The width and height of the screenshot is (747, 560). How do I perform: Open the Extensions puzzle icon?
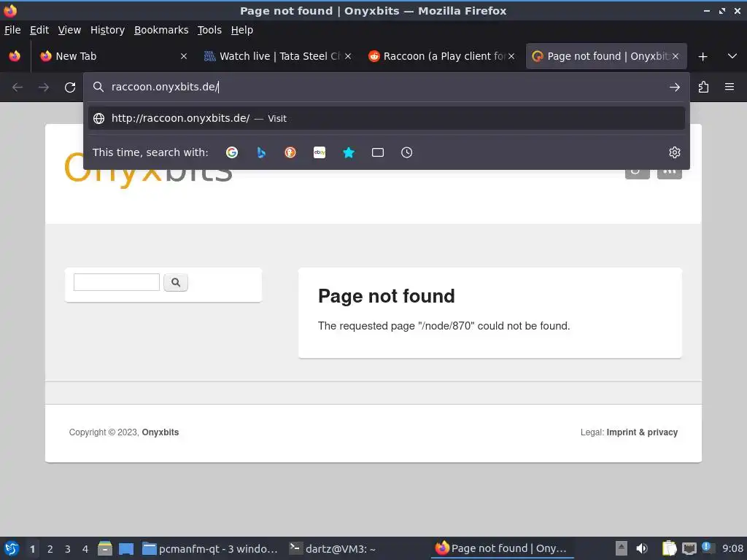[703, 87]
